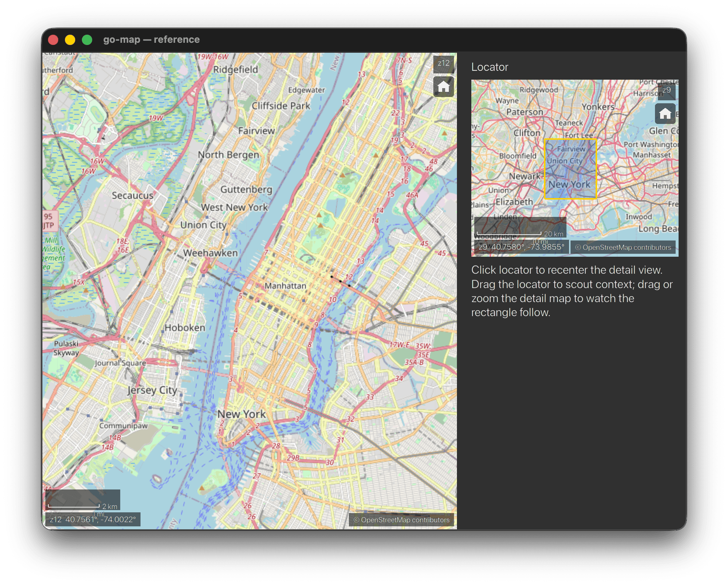728x585 pixels.
Task: Click the Jersey City label on the detail map
Action: pos(152,390)
